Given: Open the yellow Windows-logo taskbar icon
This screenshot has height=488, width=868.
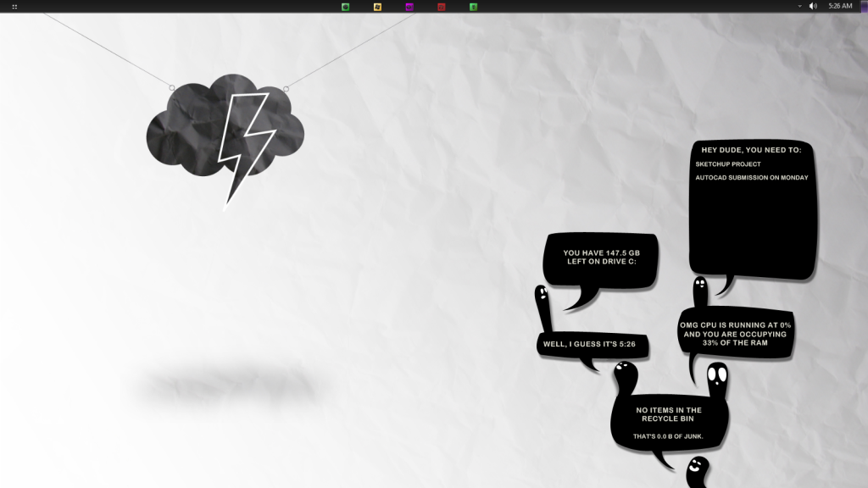Looking at the screenshot, I should (377, 7).
